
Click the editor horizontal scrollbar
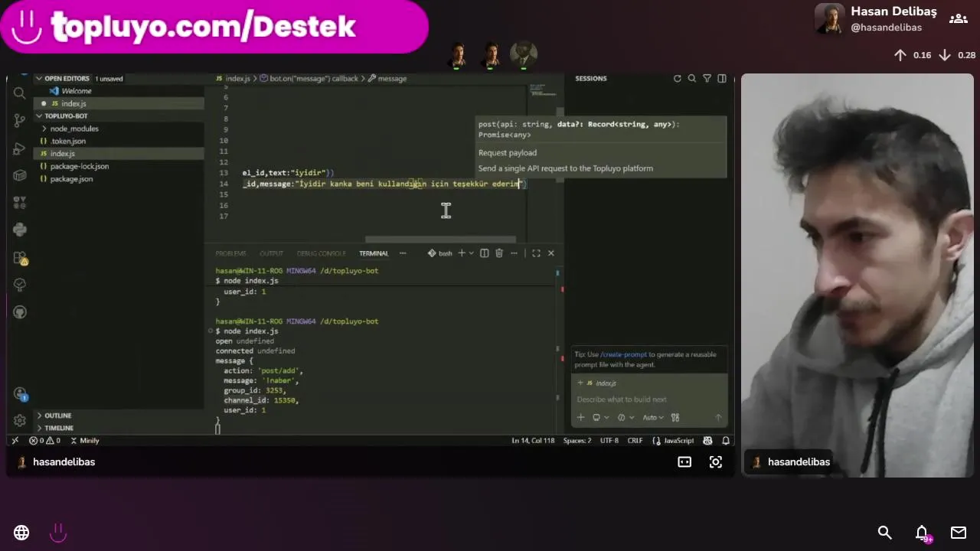[x=440, y=240]
